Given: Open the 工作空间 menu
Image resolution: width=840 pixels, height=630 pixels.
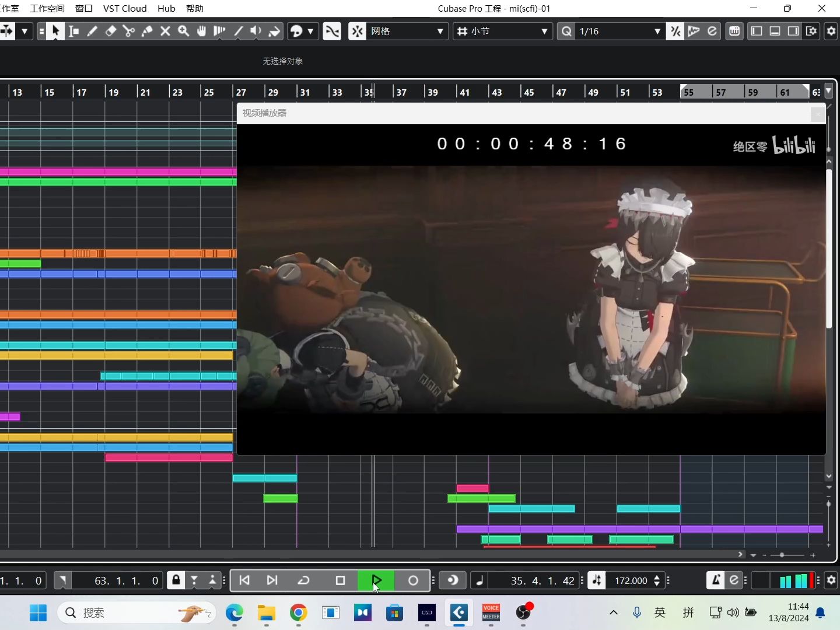Looking at the screenshot, I should pos(47,8).
